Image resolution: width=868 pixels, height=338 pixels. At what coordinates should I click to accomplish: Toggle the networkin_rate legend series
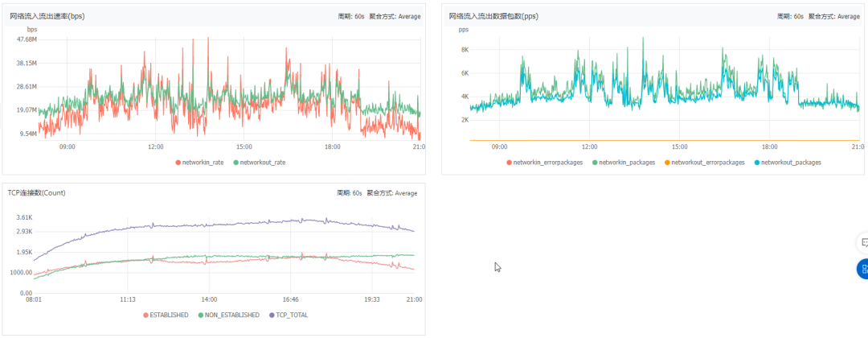pyautogui.click(x=201, y=162)
